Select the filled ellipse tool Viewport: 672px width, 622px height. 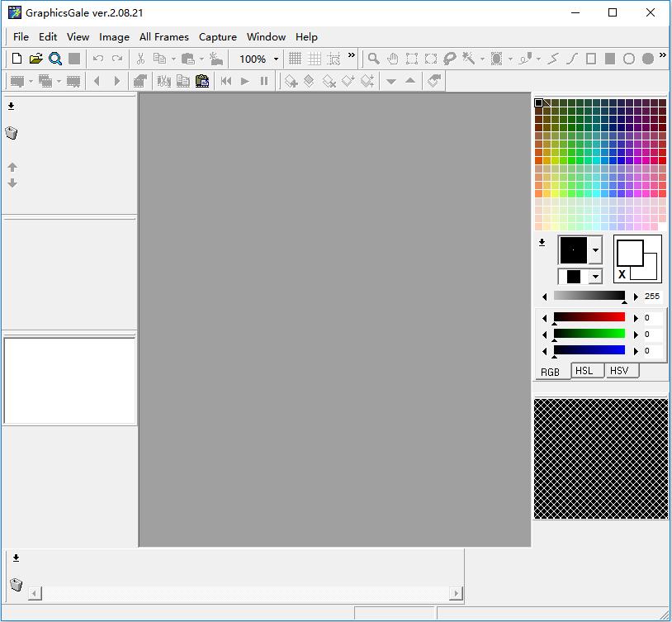pyautogui.click(x=648, y=59)
